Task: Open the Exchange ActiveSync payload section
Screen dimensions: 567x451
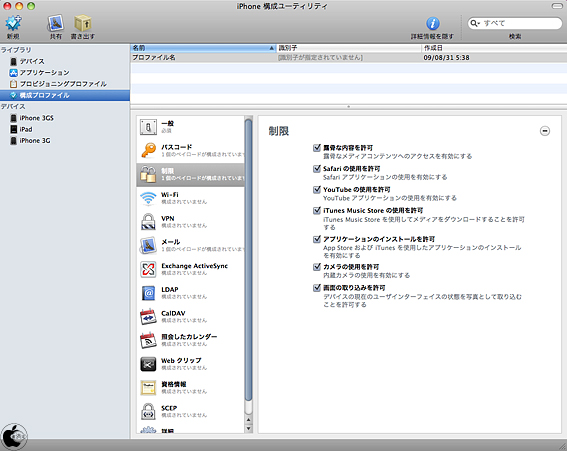Action: click(x=191, y=269)
